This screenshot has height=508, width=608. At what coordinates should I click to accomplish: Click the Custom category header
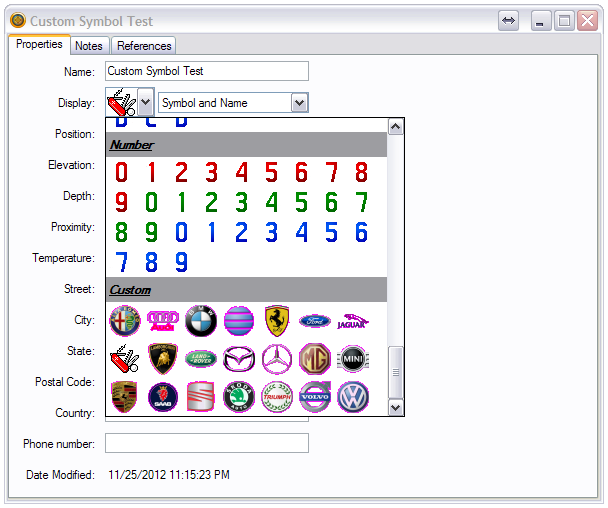tap(247, 290)
